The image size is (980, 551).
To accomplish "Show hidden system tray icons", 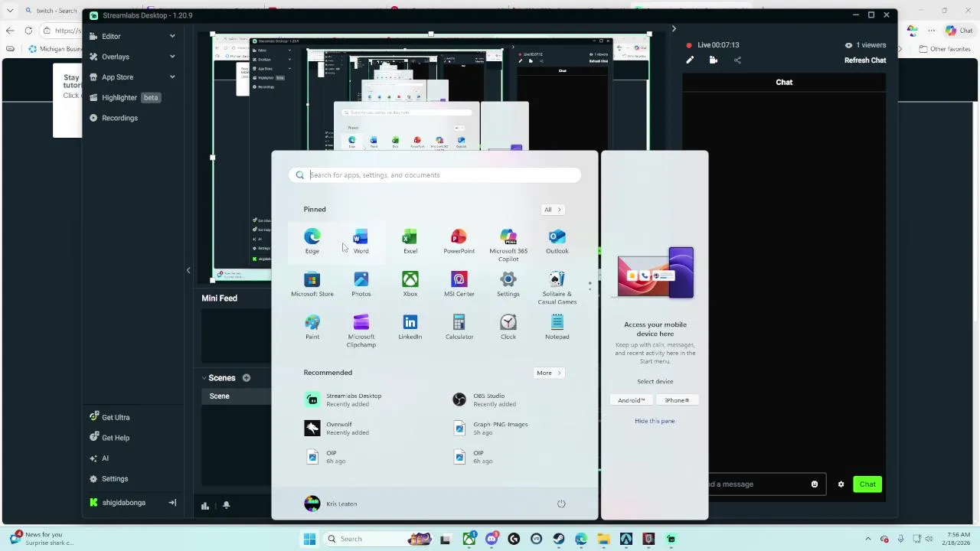I will (867, 539).
